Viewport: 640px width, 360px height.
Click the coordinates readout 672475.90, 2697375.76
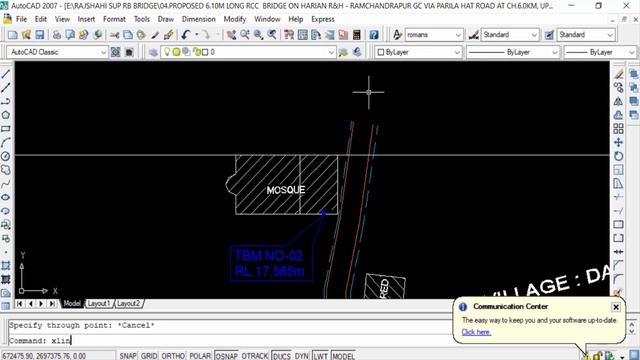click(x=44, y=356)
